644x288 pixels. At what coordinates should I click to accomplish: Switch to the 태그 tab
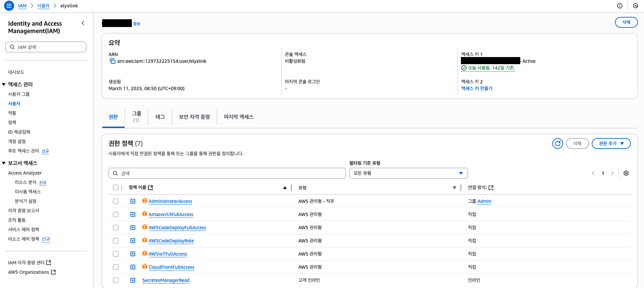(x=160, y=117)
